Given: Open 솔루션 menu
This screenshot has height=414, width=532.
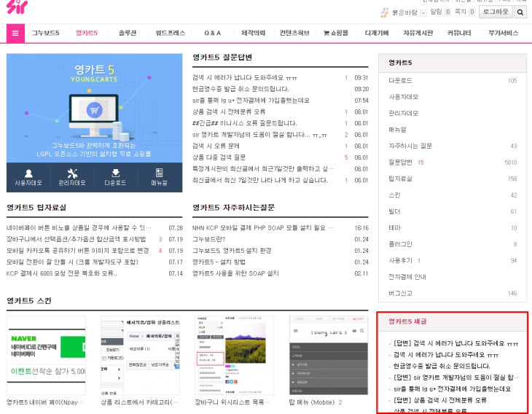Looking at the screenshot, I should pyautogui.click(x=128, y=33).
